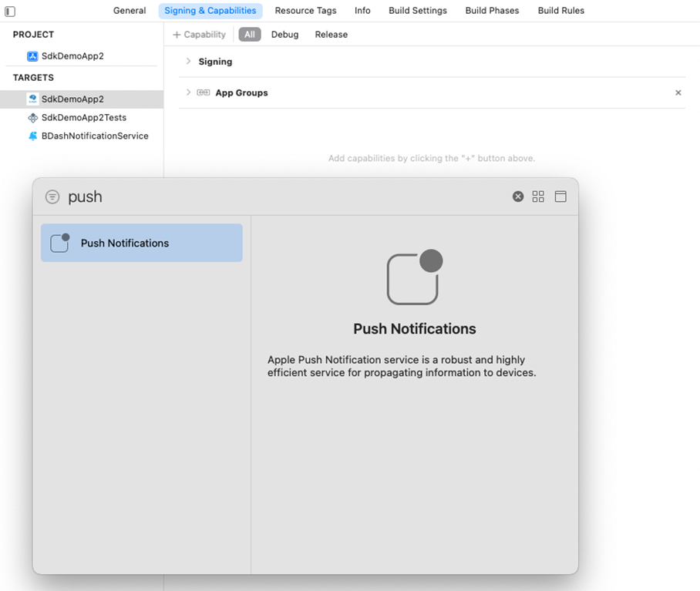Select the SdkDemoApp2Tests target
Viewport: 700px width, 591px height.
(82, 118)
